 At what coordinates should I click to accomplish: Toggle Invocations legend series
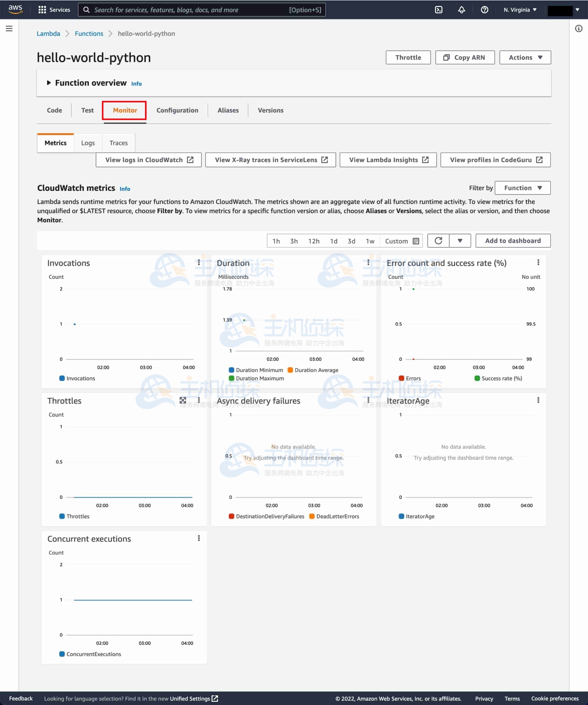tap(77, 378)
